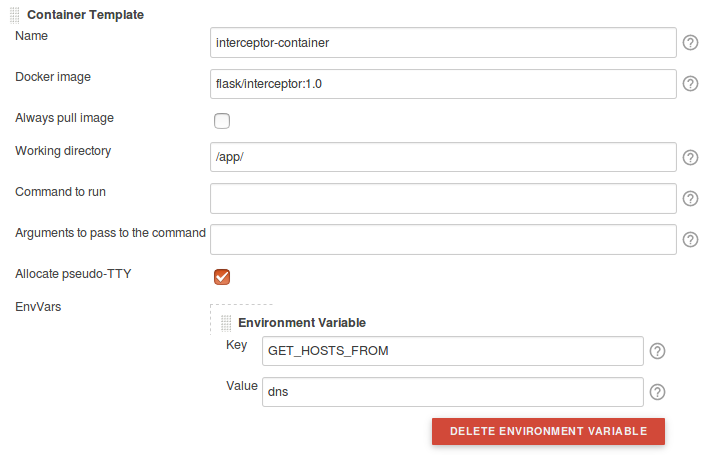The image size is (719, 455).
Task: Uncheck the Allocate pseudo-TTY checkbox
Action: tap(222, 277)
